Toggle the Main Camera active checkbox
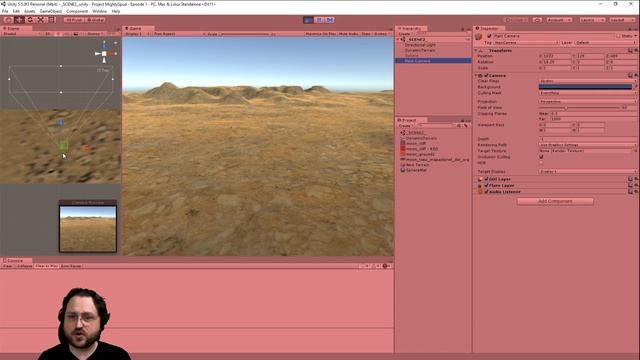Image resolution: width=640 pixels, height=360 pixels. tap(489, 36)
